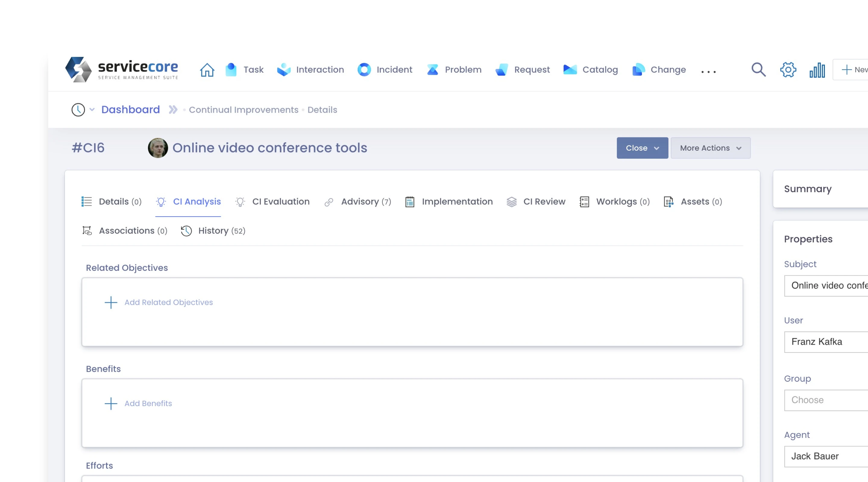Open the Catalog module icon
This screenshot has width=868, height=482.
coord(570,70)
